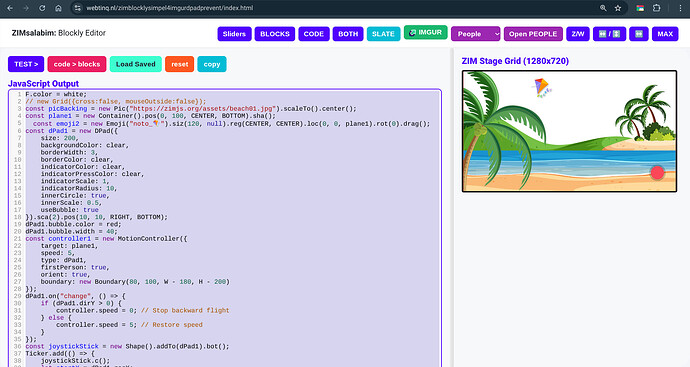Viewport: 690px width, 367px height.
Task: Click 'const joystickStick' code line
Action: 127,347
